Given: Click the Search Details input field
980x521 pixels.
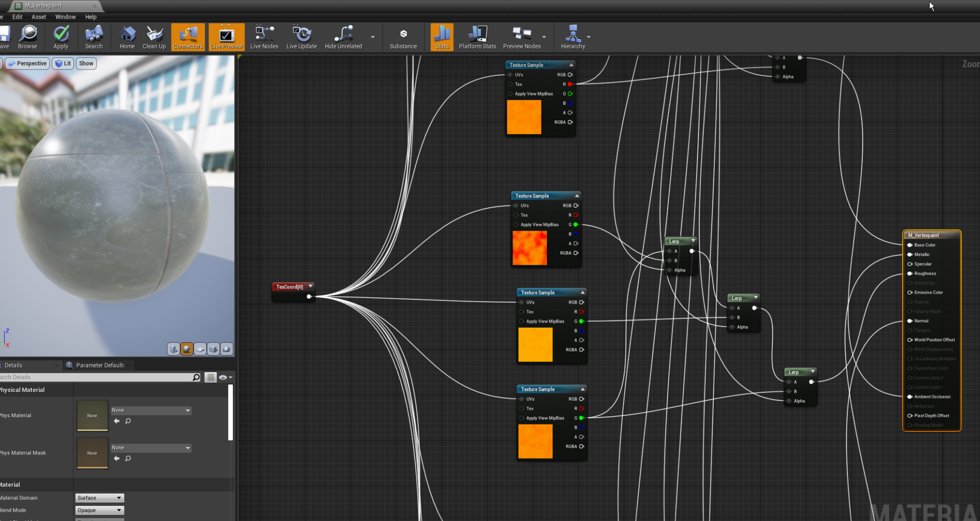Looking at the screenshot, I should pyautogui.click(x=98, y=377).
